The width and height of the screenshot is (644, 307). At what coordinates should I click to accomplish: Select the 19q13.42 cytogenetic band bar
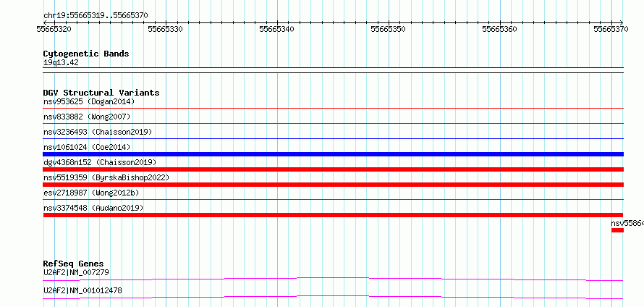coord(333,70)
